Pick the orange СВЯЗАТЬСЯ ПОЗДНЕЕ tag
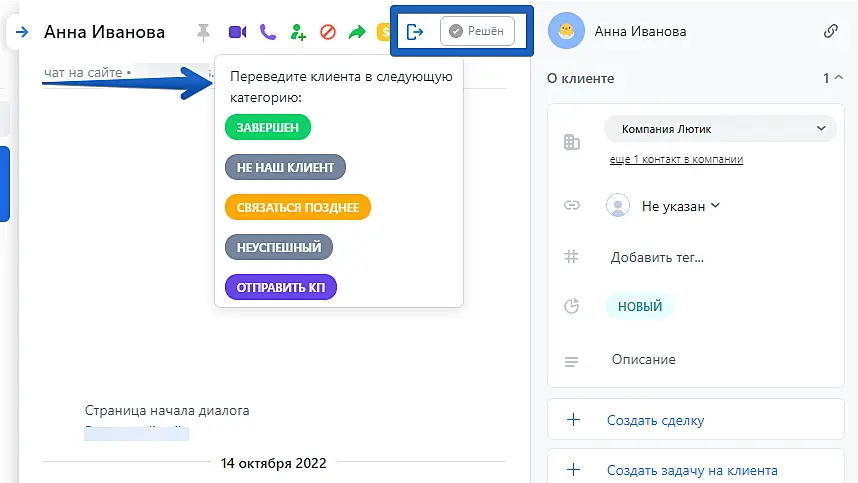Viewport: 858px width, 483px height. point(298,207)
